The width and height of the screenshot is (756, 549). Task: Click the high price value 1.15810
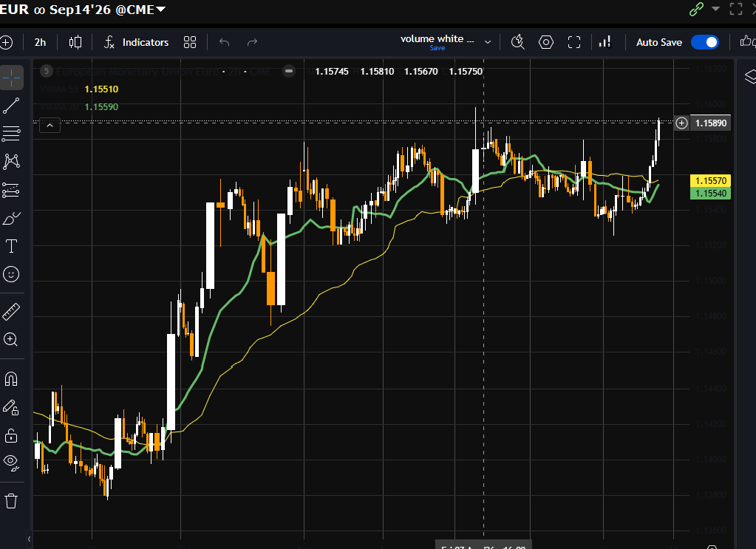[377, 72]
